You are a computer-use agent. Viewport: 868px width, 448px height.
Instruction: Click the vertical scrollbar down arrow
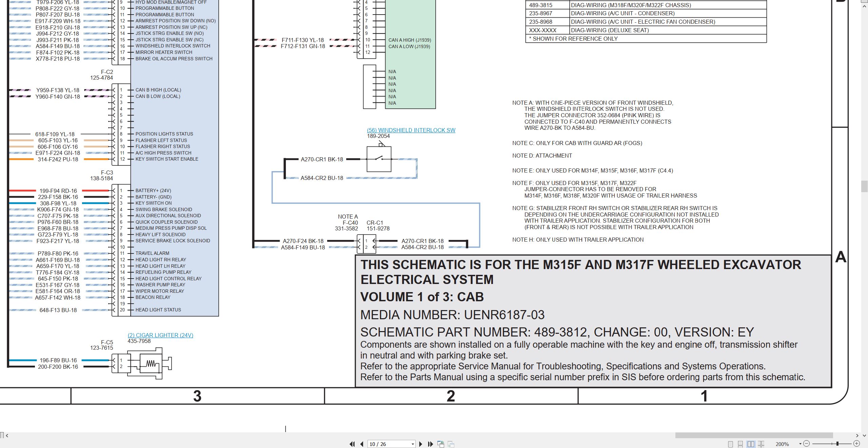pos(865,435)
